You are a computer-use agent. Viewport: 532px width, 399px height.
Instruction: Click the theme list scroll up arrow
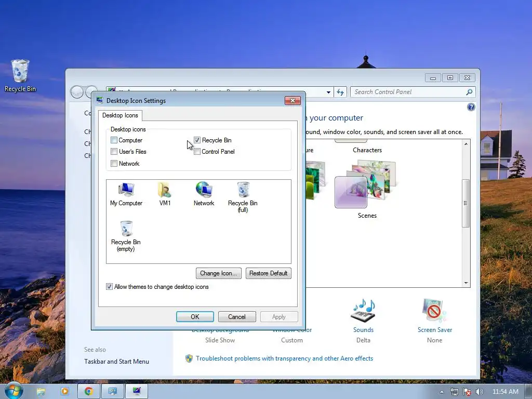point(466,144)
